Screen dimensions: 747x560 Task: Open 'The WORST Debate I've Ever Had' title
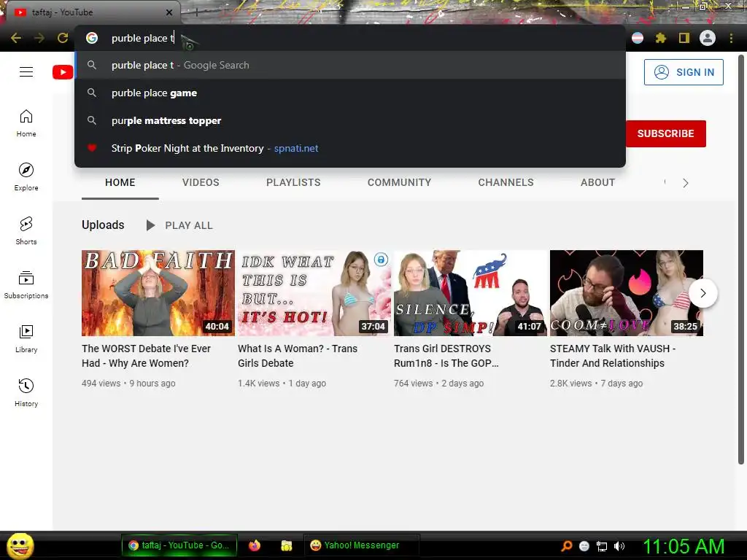[x=146, y=356]
